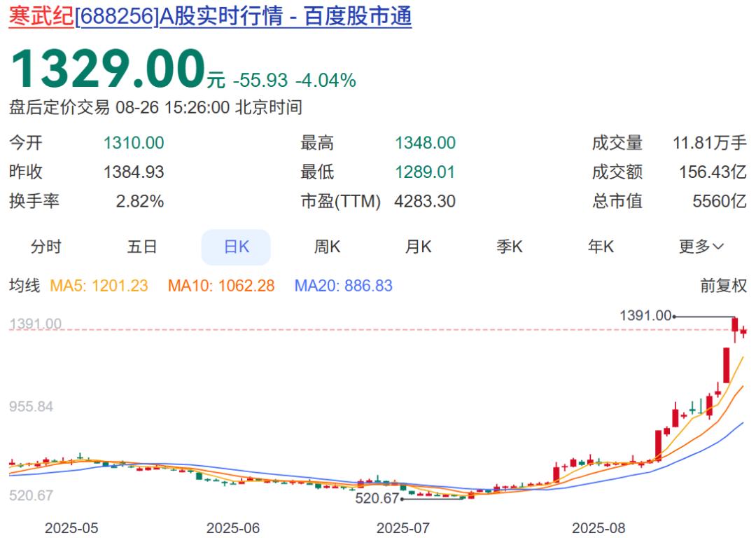The width and height of the screenshot is (756, 538).
Task: Select the 日K chart tab
Action: point(237,247)
